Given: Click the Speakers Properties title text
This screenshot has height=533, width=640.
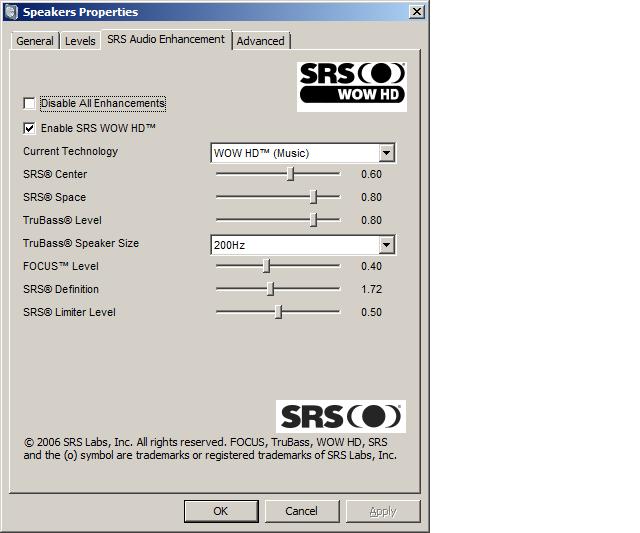Looking at the screenshot, I should [x=80, y=12].
